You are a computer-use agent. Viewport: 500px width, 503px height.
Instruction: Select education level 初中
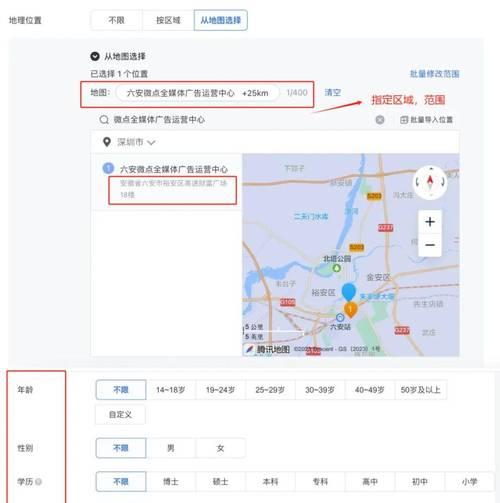[x=419, y=482]
